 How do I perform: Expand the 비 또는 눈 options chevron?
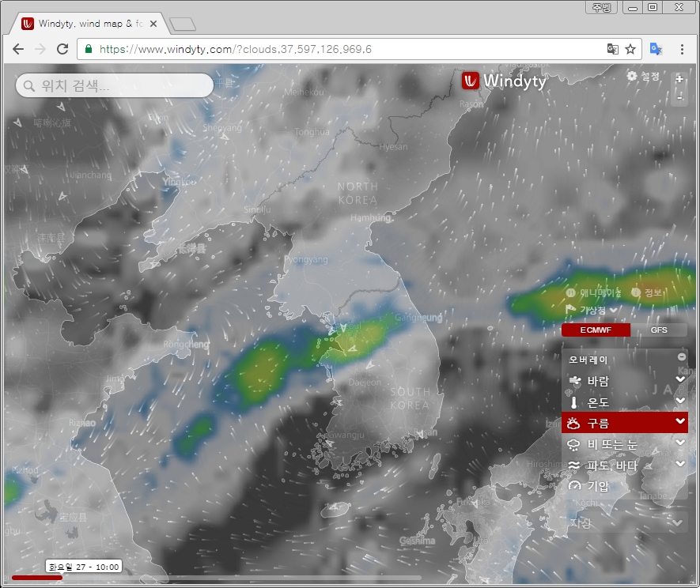point(680,442)
